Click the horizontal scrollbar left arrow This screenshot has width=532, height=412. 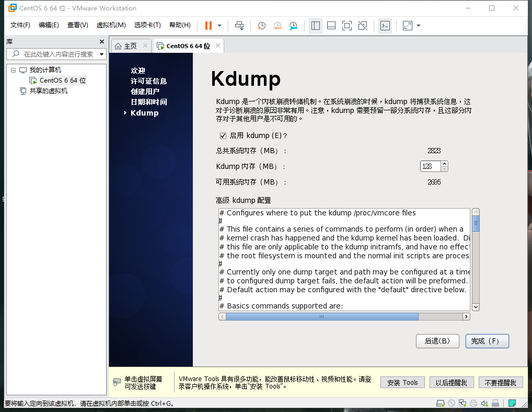(x=222, y=317)
